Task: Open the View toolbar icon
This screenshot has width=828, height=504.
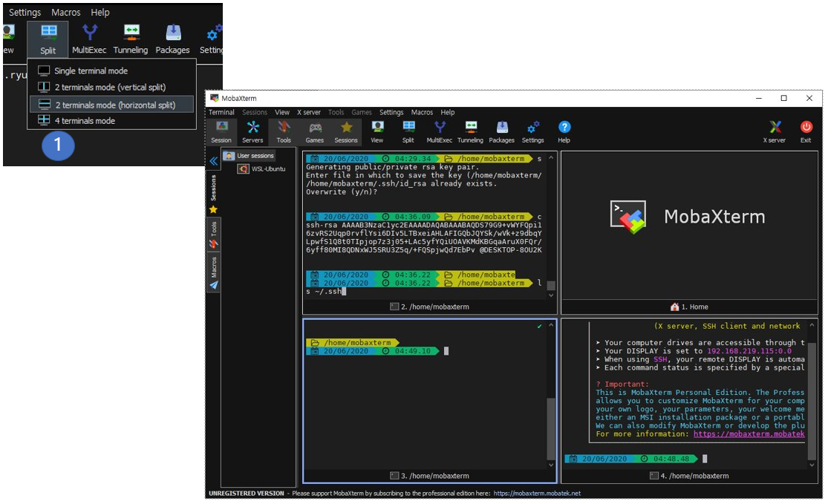Action: point(377,132)
